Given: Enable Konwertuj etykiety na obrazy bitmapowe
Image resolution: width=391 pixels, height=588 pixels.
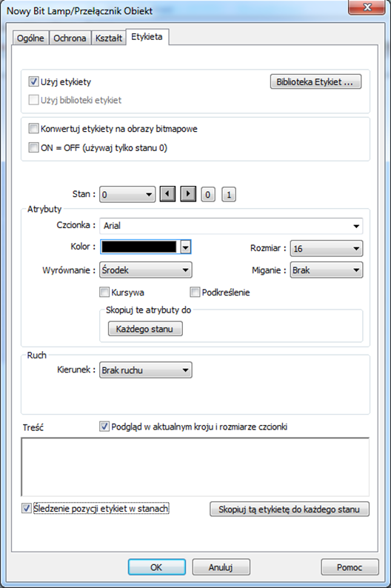Looking at the screenshot, I should coord(33,129).
